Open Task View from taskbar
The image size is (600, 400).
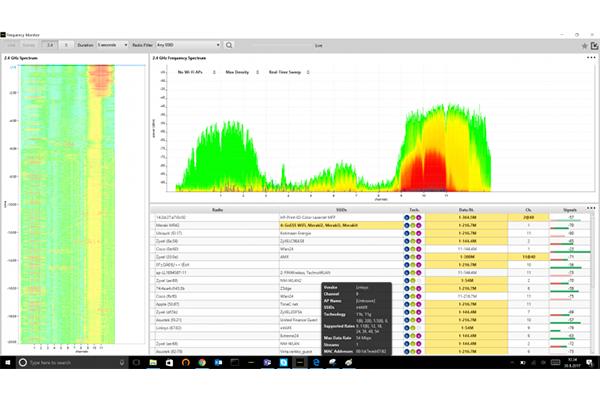136,362
